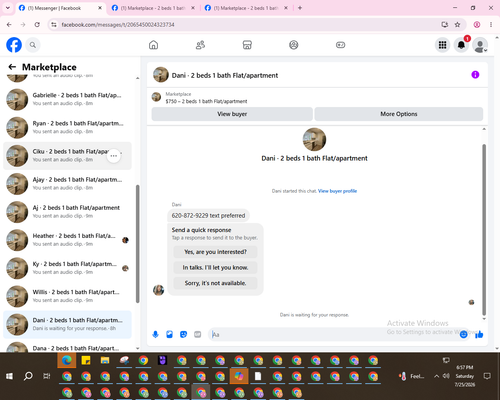Open the Chrome profile icon
Screen dimensions: 500x400
point(477,25)
